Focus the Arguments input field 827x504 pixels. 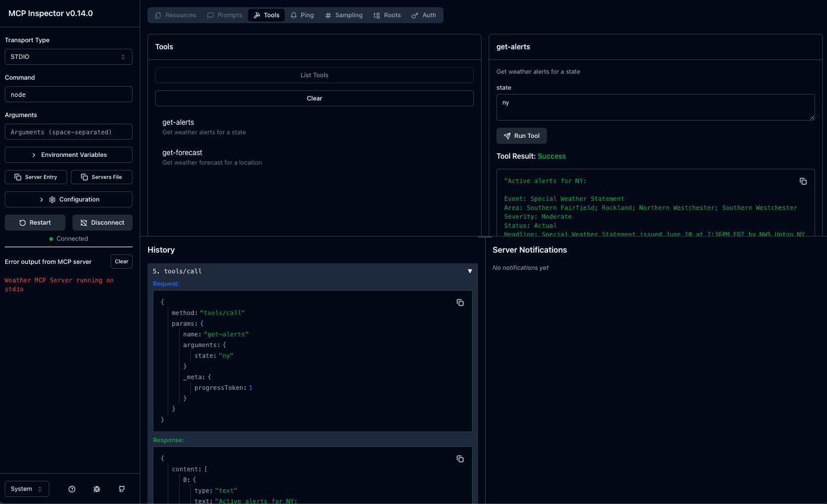pyautogui.click(x=68, y=132)
